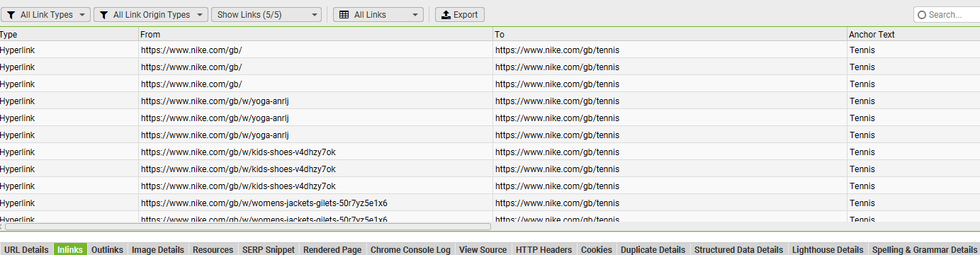Open the Image Details tab
Screen dimensions: 980x255
[x=158, y=249]
